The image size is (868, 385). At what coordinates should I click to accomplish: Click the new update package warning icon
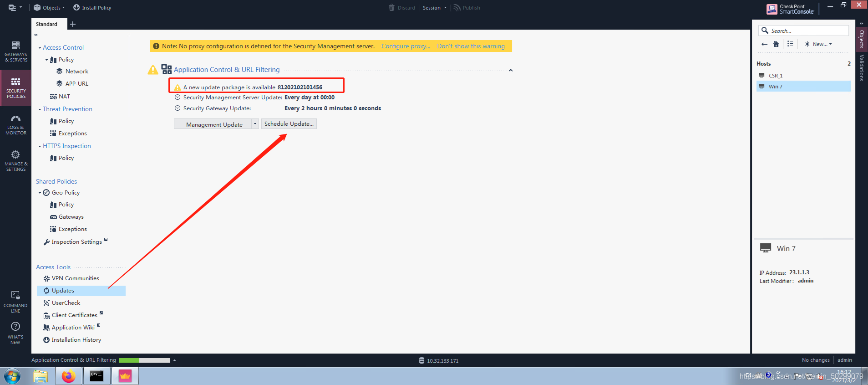coord(178,87)
